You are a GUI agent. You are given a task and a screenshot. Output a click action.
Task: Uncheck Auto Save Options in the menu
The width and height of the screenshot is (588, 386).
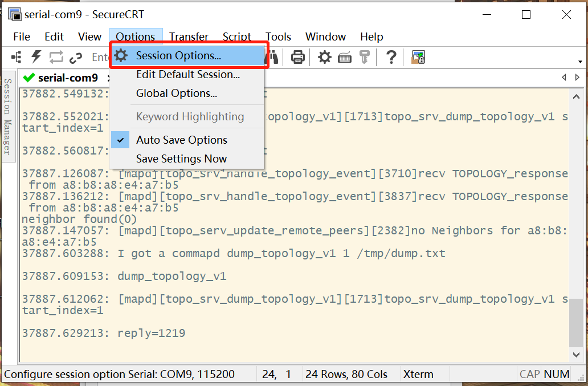click(x=181, y=140)
